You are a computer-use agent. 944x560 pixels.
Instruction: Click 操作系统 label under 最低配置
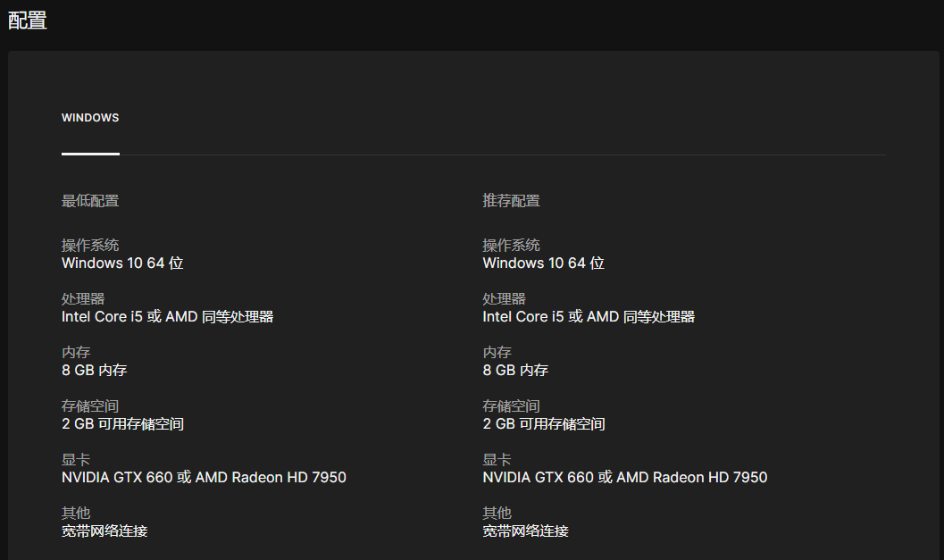coord(90,245)
